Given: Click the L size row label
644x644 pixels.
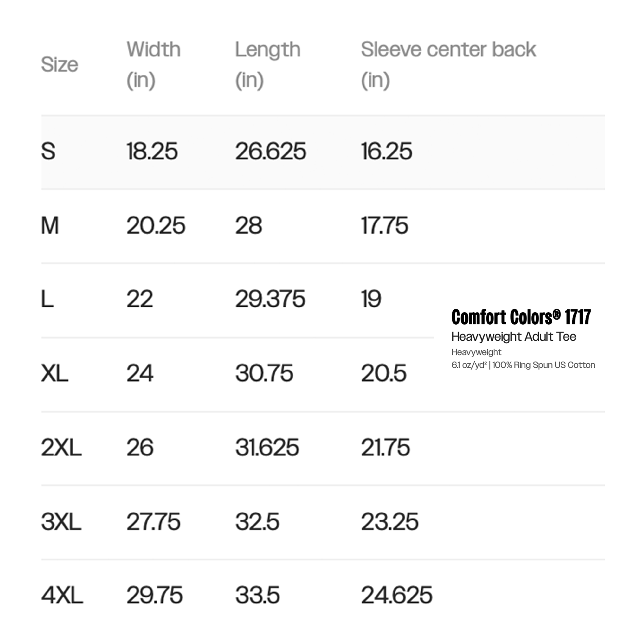Looking at the screenshot, I should tap(47, 299).
